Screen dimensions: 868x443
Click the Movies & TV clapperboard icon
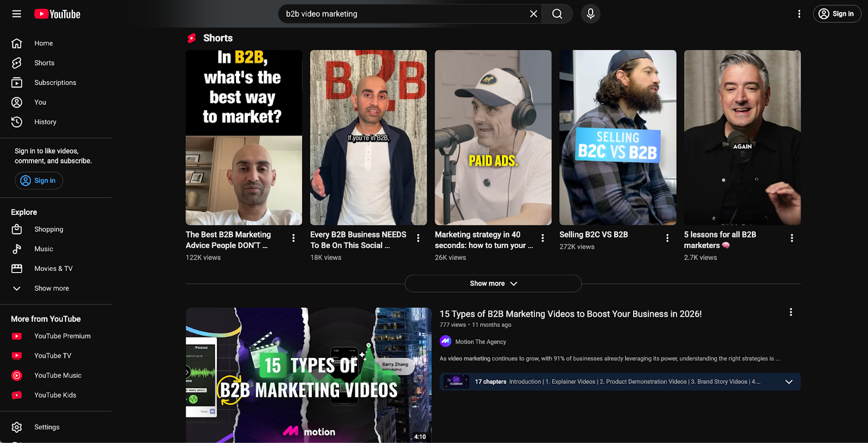tap(17, 269)
